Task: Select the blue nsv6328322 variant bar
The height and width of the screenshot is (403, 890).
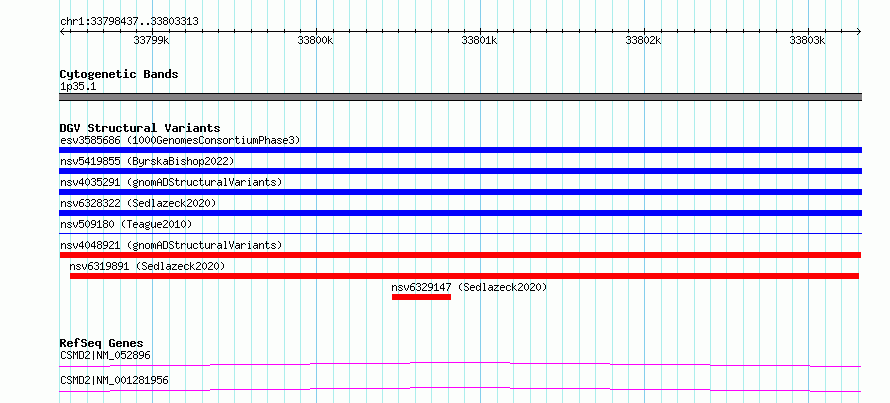Action: 460,213
